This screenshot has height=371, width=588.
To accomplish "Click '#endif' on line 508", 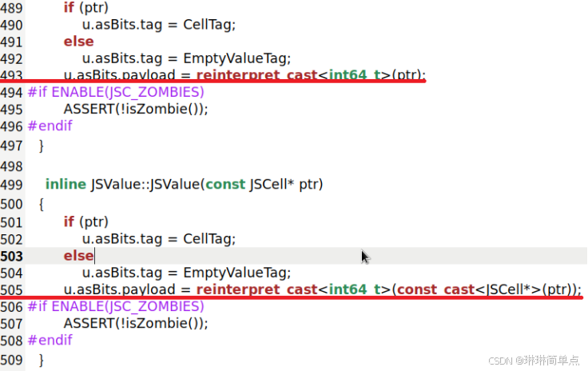I will pyautogui.click(x=50, y=341).
